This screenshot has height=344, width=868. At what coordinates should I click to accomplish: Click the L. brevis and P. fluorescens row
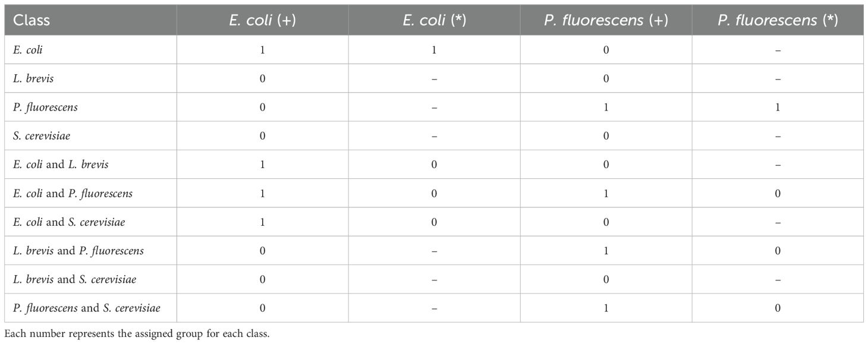434,250
